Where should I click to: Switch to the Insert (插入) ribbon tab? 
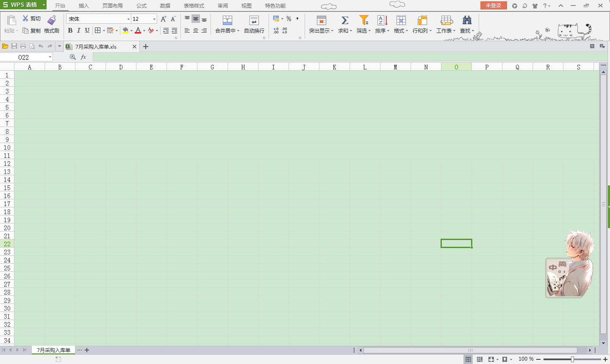click(x=84, y=6)
